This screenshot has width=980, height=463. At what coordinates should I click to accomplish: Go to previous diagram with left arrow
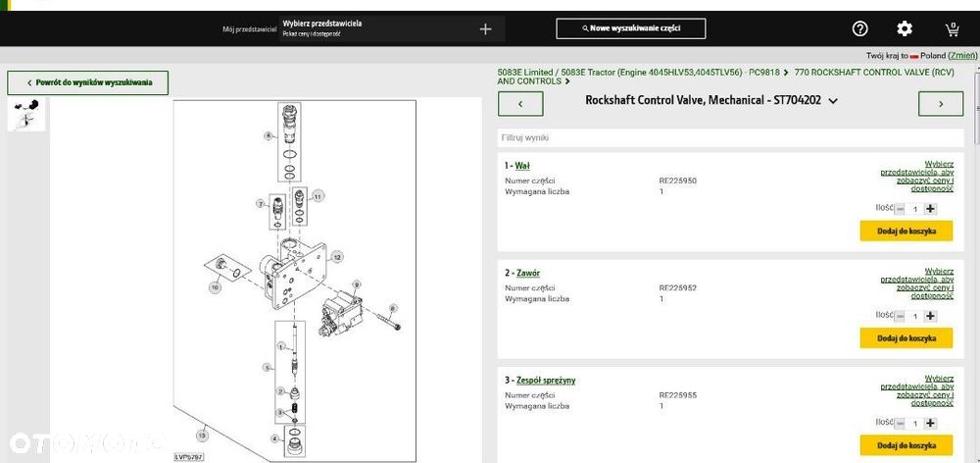click(520, 104)
